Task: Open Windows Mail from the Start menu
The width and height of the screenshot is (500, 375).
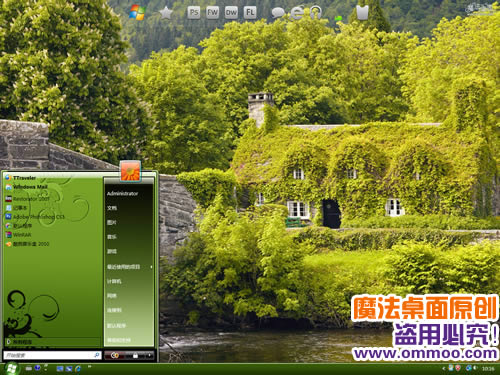Action: (27, 187)
